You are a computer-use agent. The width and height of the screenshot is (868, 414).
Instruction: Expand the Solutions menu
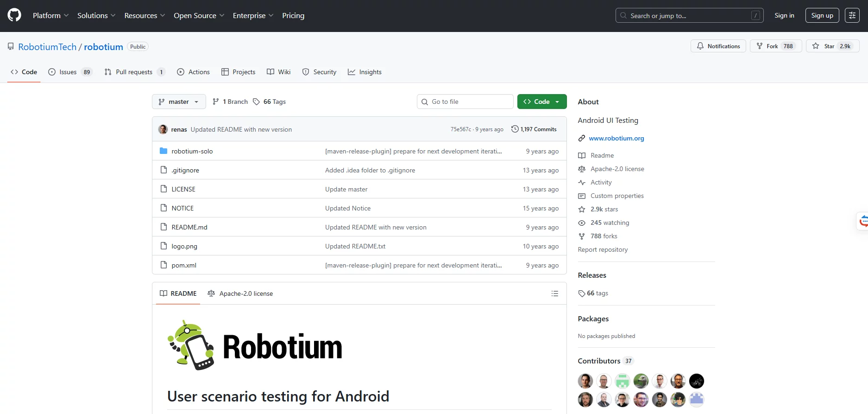pyautogui.click(x=96, y=15)
